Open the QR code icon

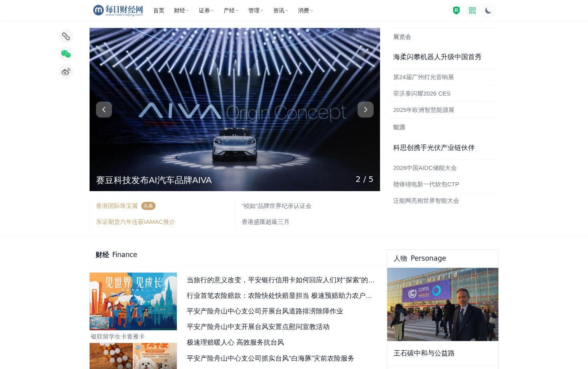[472, 10]
